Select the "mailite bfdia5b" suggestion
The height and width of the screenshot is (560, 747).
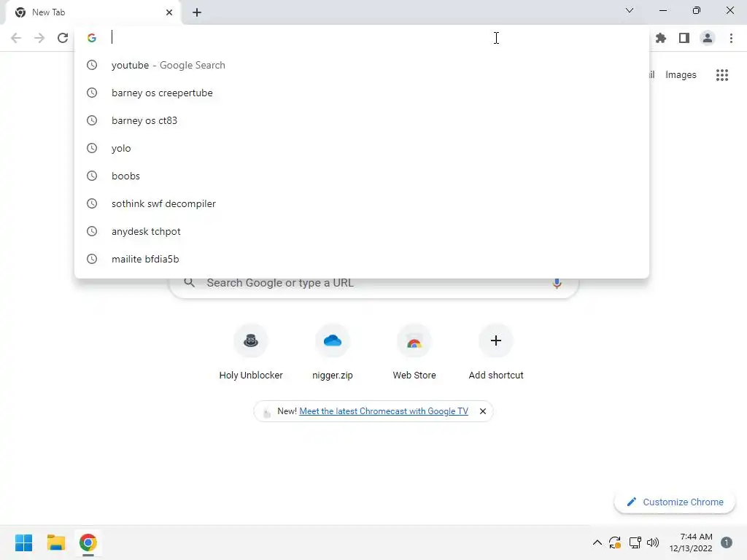click(362, 259)
